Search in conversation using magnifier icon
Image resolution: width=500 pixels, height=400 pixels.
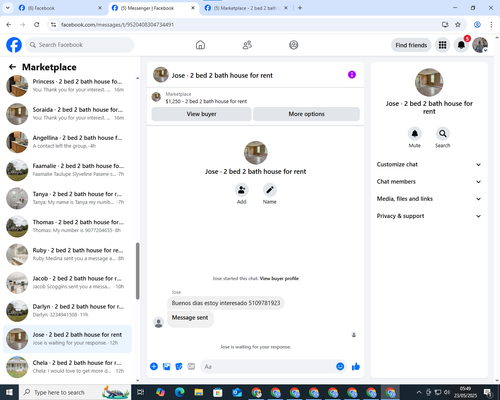coord(443,134)
